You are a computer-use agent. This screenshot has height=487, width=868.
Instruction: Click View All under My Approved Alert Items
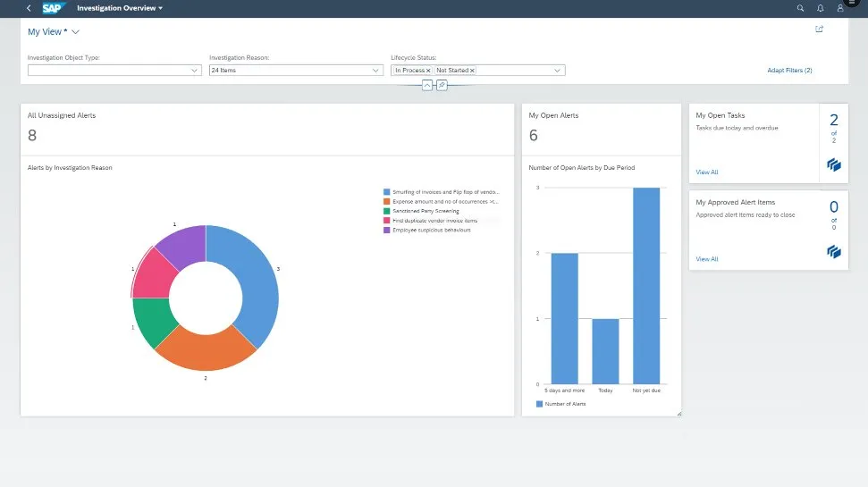(706, 259)
